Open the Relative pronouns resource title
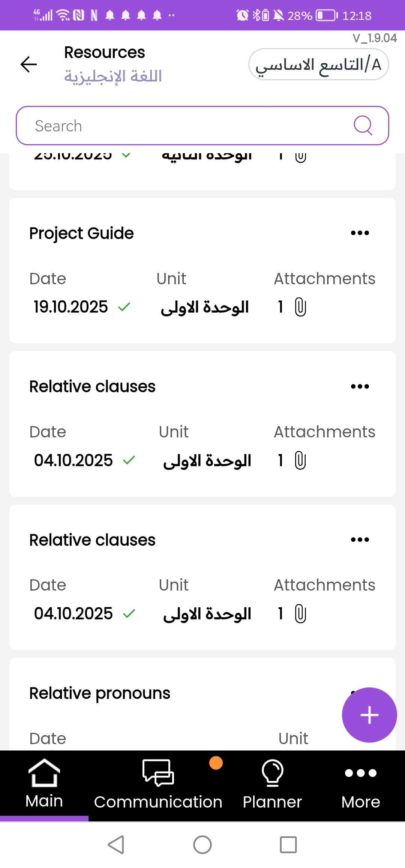 100,693
